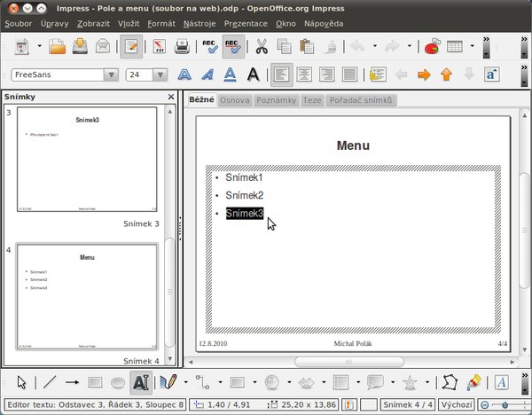Toggle Bold formatting icon
The width and height of the screenshot is (532, 415).
click(184, 74)
